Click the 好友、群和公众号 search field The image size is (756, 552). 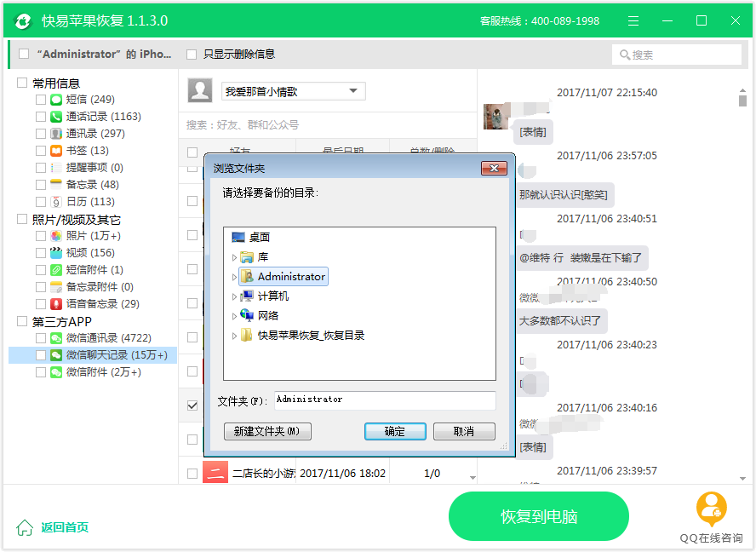328,125
